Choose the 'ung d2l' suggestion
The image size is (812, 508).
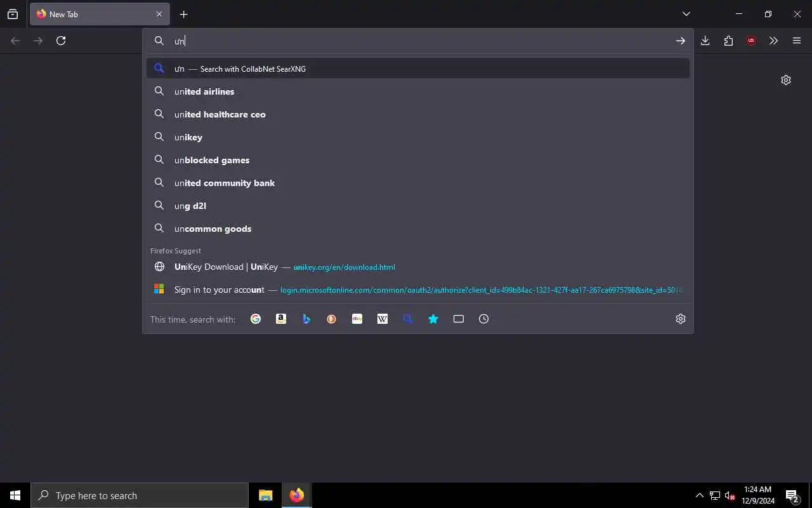418,206
